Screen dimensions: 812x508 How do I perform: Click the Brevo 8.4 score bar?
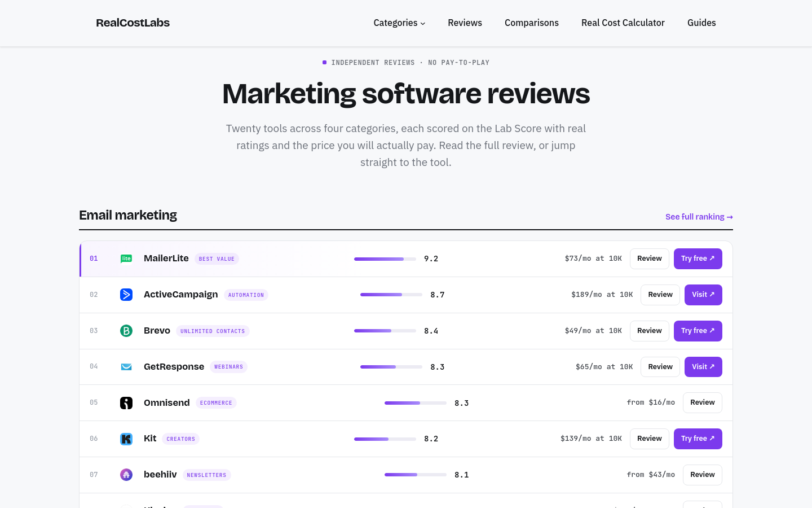[x=385, y=331]
